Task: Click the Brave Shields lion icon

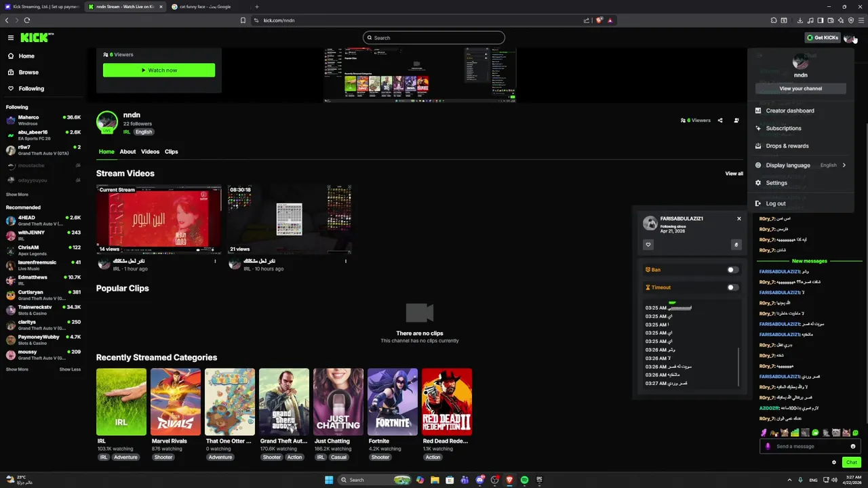Action: (599, 20)
